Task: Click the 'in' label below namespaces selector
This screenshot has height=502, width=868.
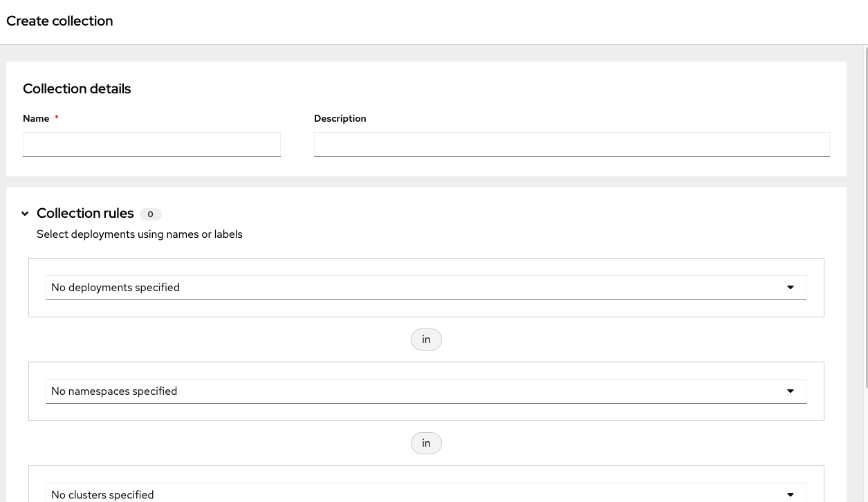Action: tap(426, 443)
